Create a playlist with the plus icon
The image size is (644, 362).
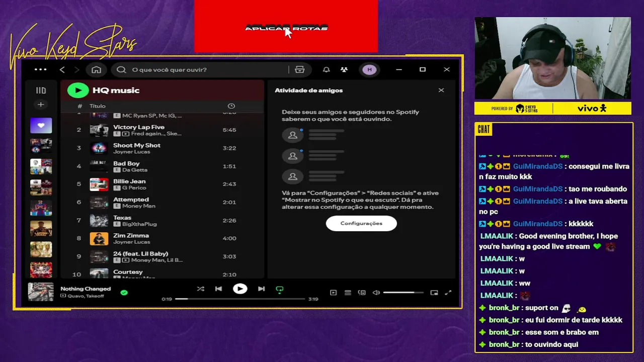coord(41,105)
